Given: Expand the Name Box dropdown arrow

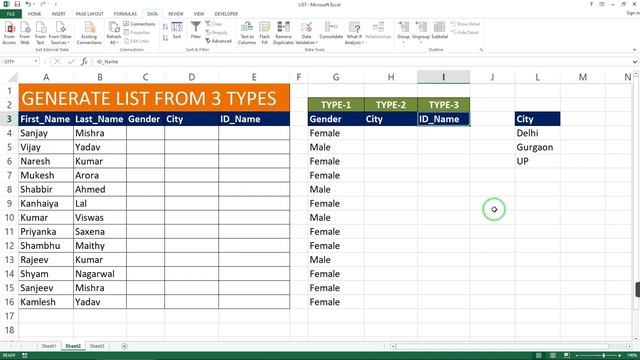Looking at the screenshot, I should 36,61.
